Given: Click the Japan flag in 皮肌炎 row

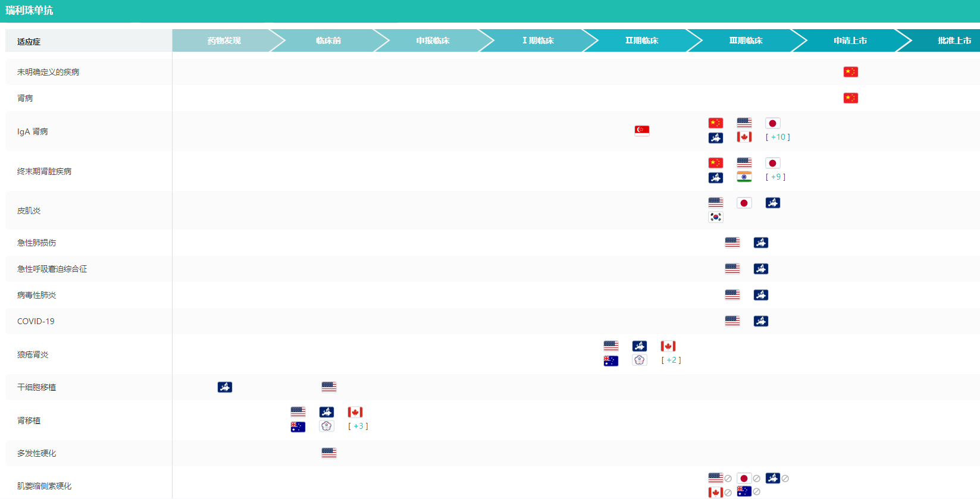Looking at the screenshot, I should (744, 203).
